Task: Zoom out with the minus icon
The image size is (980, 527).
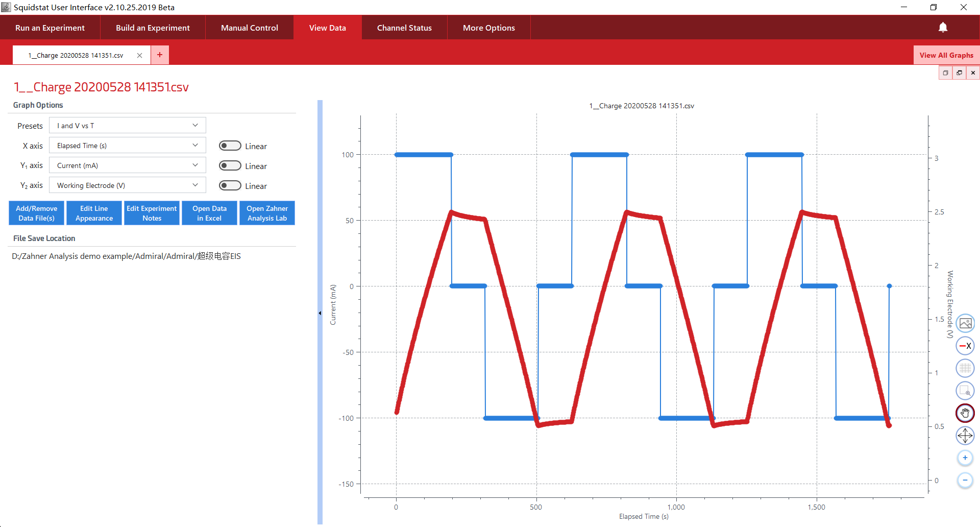Action: pyautogui.click(x=965, y=481)
